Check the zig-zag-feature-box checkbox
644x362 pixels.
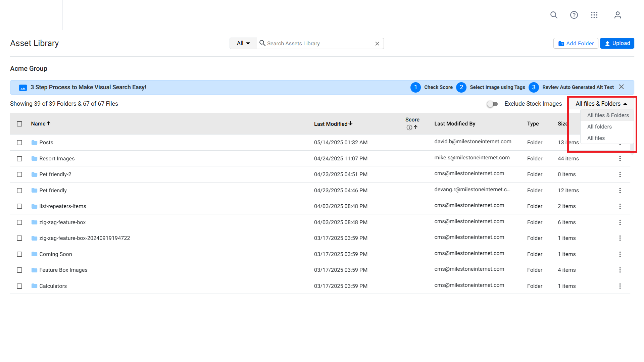(19, 222)
